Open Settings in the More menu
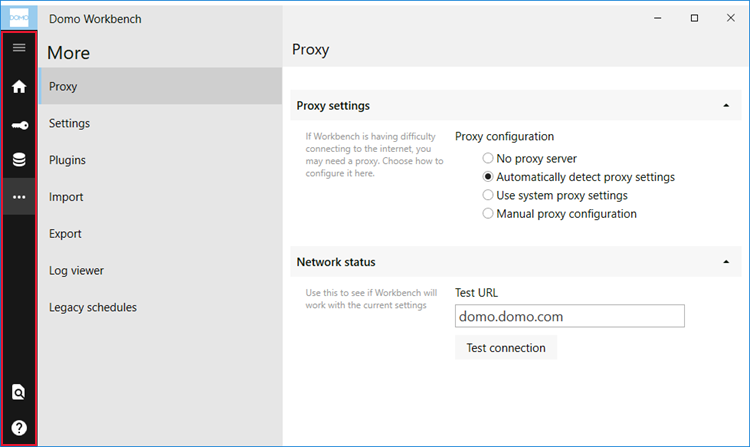 70,123
